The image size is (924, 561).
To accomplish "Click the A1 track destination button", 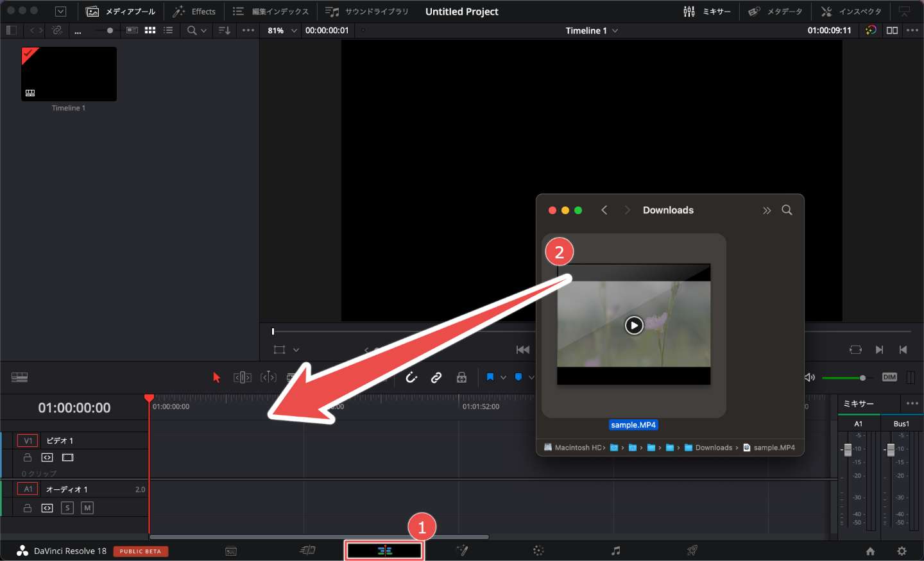I will tap(28, 489).
